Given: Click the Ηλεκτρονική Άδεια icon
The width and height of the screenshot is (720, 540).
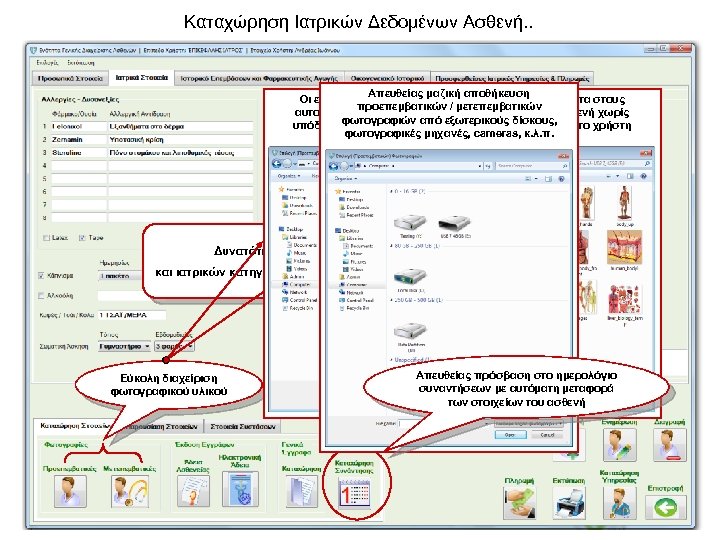Looking at the screenshot, I should (x=240, y=489).
